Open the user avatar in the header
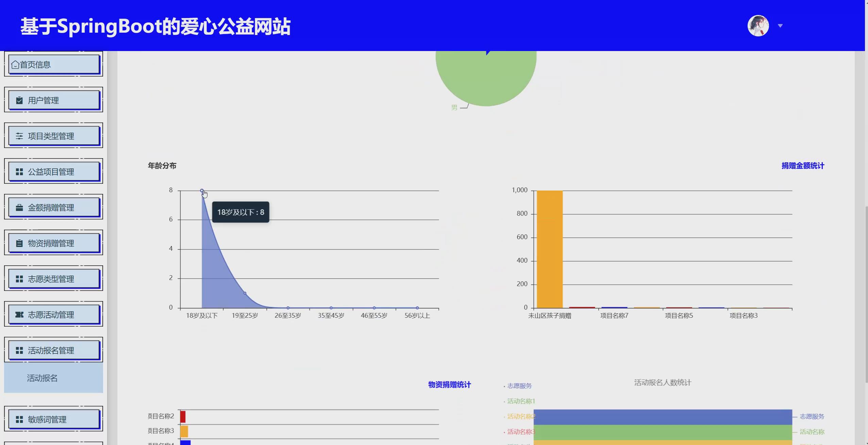 [x=758, y=26]
